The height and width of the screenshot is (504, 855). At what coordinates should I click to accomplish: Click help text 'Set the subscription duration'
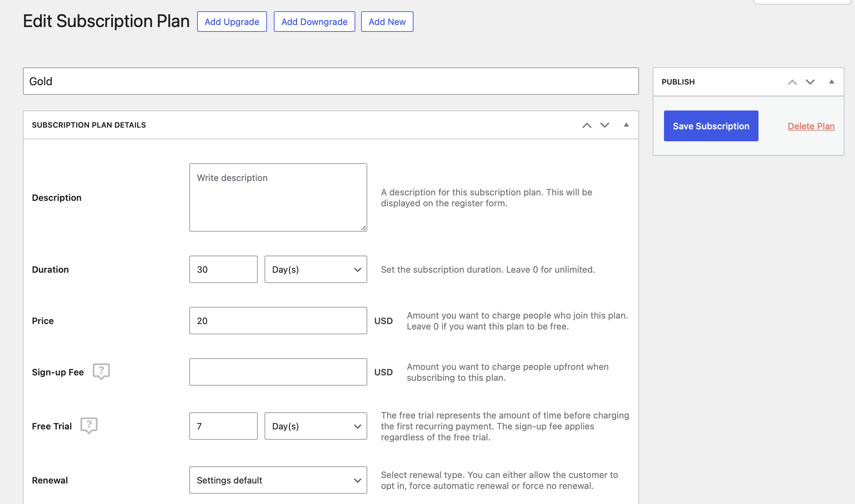click(488, 270)
